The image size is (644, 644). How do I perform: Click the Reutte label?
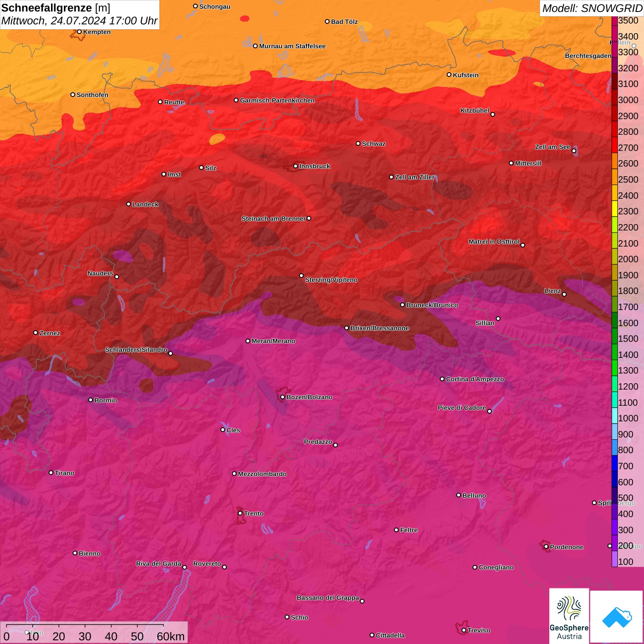(x=174, y=102)
